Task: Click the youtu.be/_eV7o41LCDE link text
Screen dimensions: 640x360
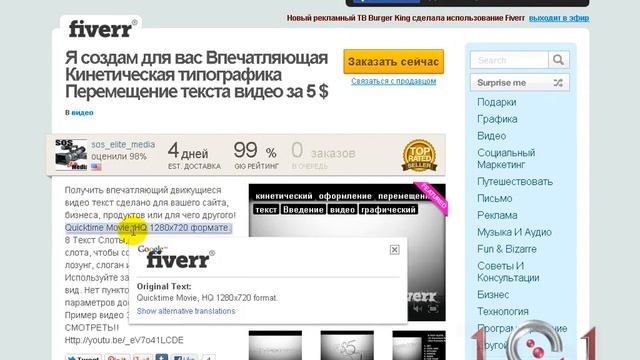Action: click(124, 340)
